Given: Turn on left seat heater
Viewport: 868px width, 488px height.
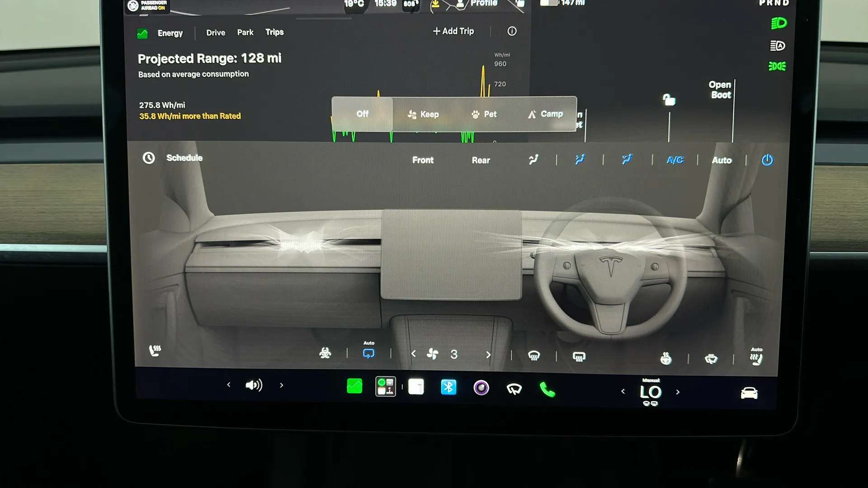Looking at the screenshot, I should coord(155,351).
